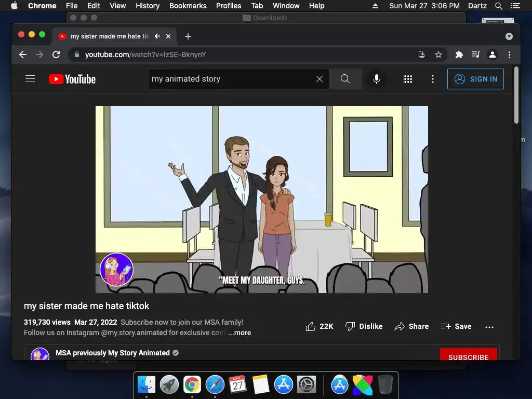The image size is (532, 399).
Task: Open Spotlight search in menu bar
Action: (499, 6)
